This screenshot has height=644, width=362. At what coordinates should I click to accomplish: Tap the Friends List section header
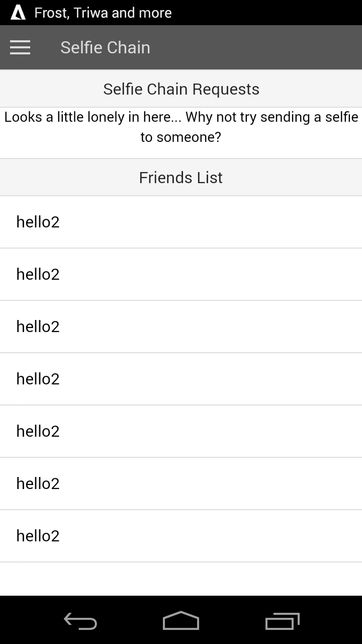point(181,178)
